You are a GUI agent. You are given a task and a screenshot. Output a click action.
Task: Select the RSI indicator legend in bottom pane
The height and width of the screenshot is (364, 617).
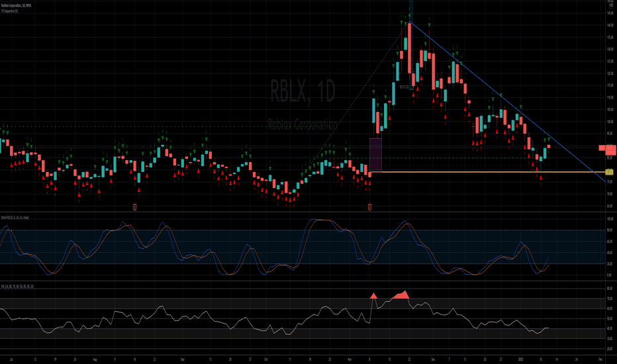pos(17,287)
